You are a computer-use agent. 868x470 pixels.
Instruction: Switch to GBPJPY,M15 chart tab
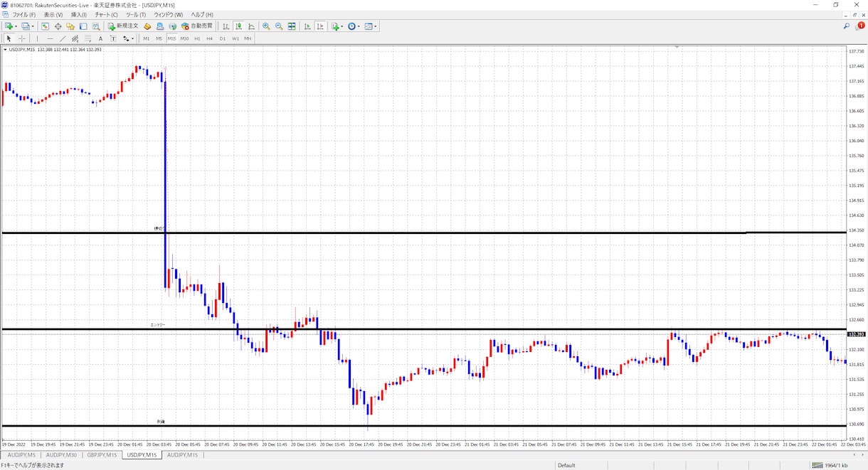(x=102, y=454)
